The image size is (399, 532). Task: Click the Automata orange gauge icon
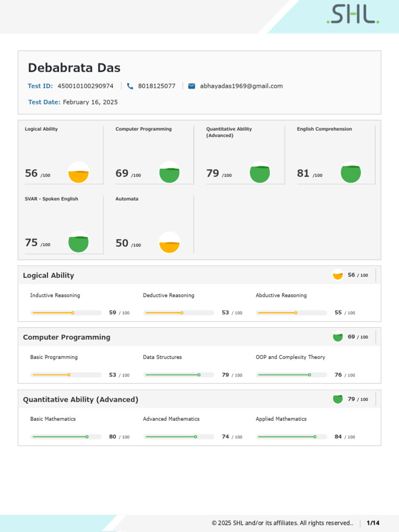coord(169,243)
